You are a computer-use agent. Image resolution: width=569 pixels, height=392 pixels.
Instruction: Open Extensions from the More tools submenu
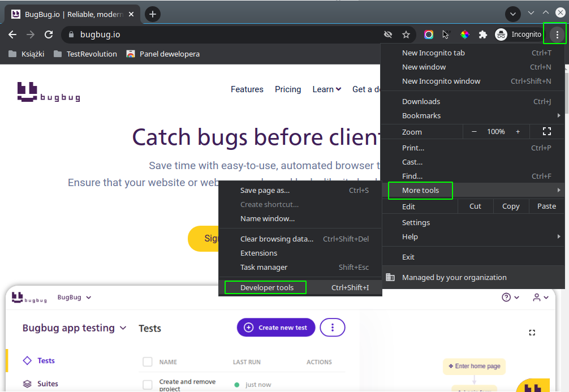click(x=300, y=253)
